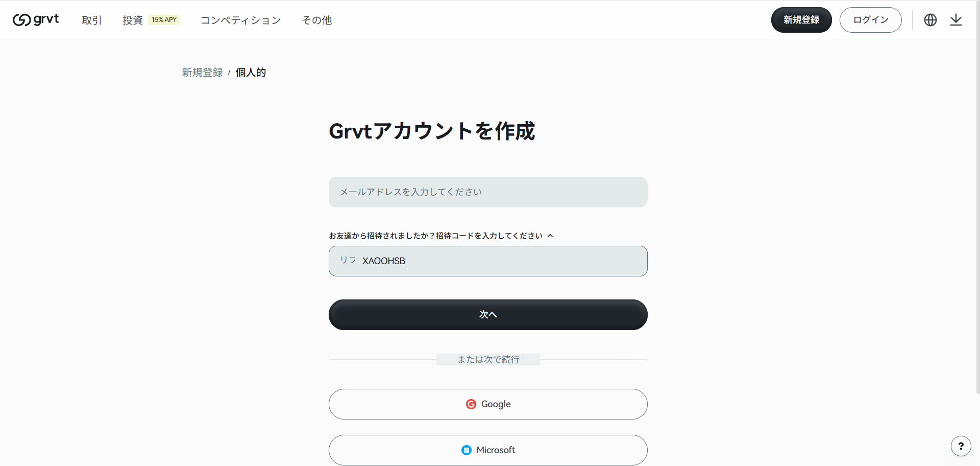Viewport: 980px width, 466px height.
Task: Click the Google logo on the sign-up option
Action: point(471,404)
